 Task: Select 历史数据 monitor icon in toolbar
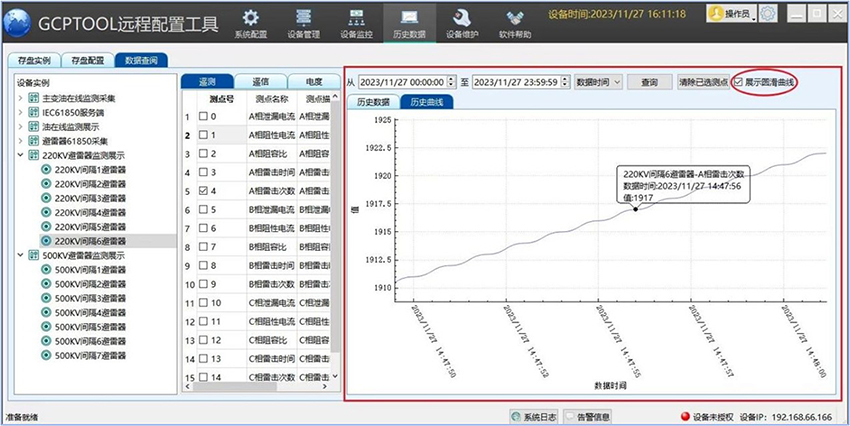point(408,17)
